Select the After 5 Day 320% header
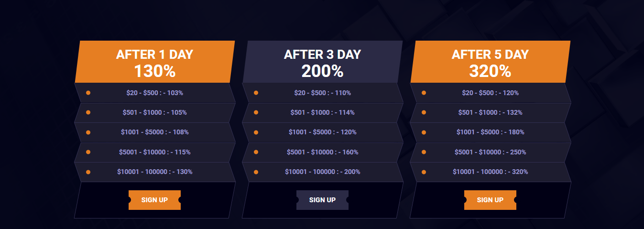The height and width of the screenshot is (229, 644). [x=491, y=62]
